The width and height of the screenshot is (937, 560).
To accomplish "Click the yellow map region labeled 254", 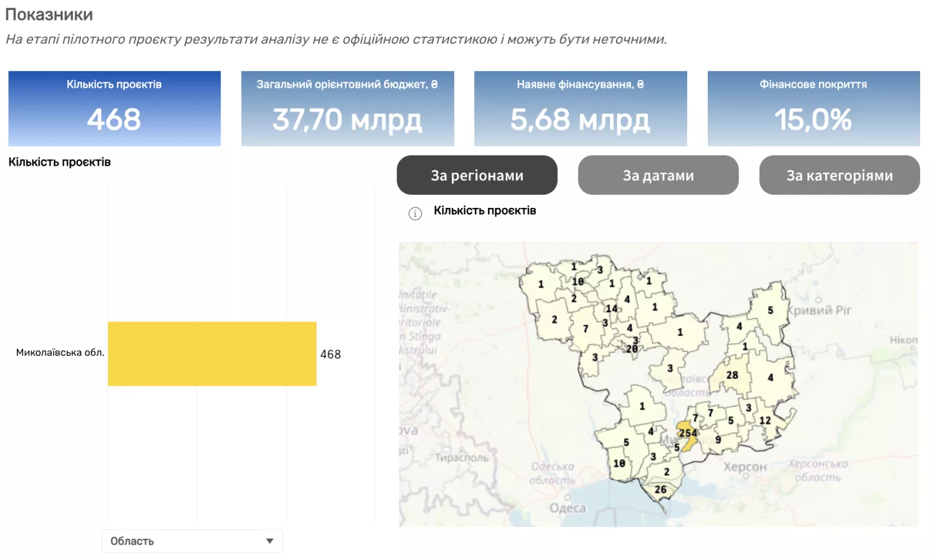I will 688,433.
